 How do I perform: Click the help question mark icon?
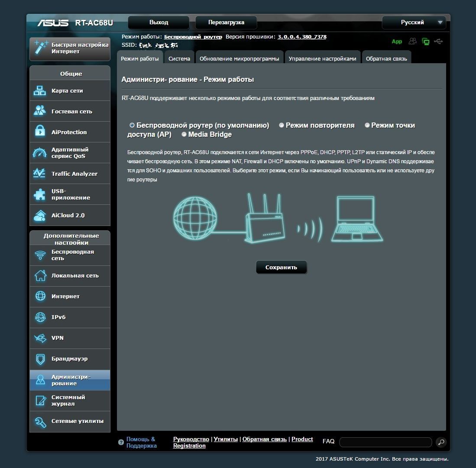(x=121, y=442)
